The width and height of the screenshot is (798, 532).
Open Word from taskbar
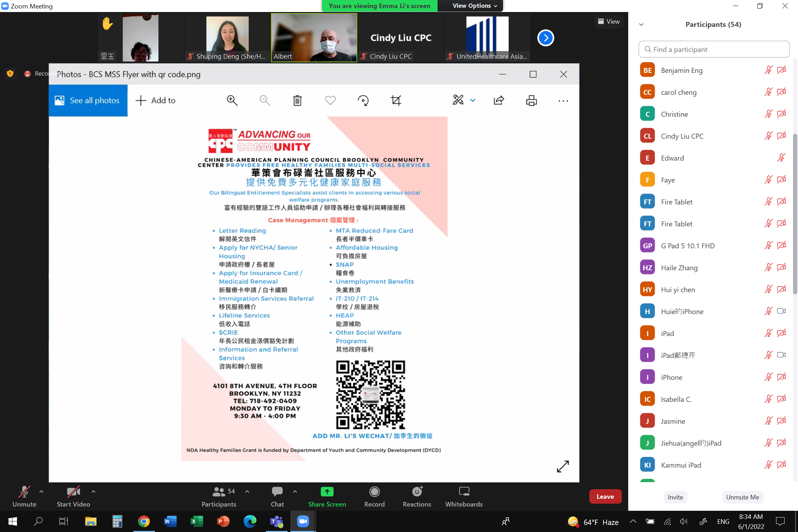click(170, 521)
